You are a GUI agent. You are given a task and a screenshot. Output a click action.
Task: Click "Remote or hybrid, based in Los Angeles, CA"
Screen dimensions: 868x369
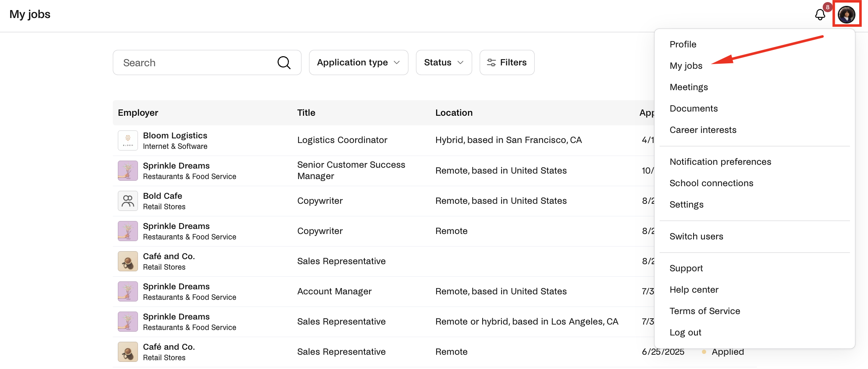(x=527, y=322)
